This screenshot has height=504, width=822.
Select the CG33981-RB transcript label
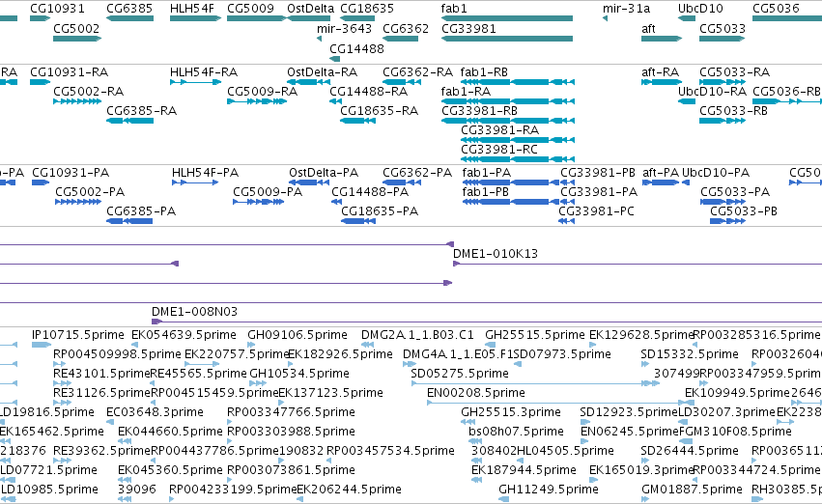tap(480, 110)
